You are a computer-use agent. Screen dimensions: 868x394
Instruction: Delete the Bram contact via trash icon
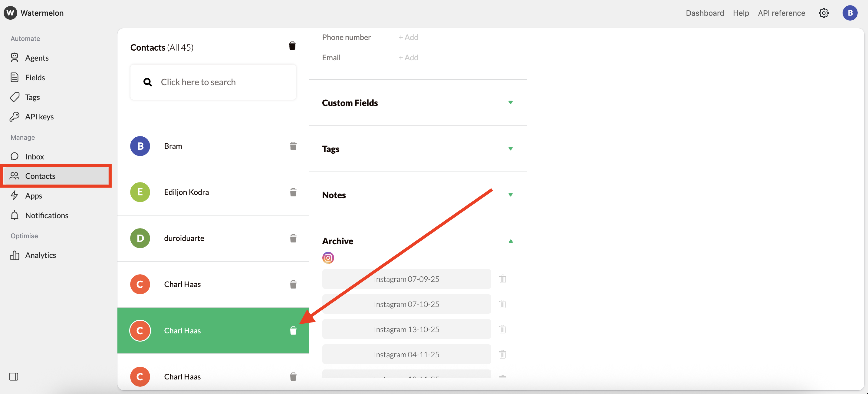[x=293, y=146]
